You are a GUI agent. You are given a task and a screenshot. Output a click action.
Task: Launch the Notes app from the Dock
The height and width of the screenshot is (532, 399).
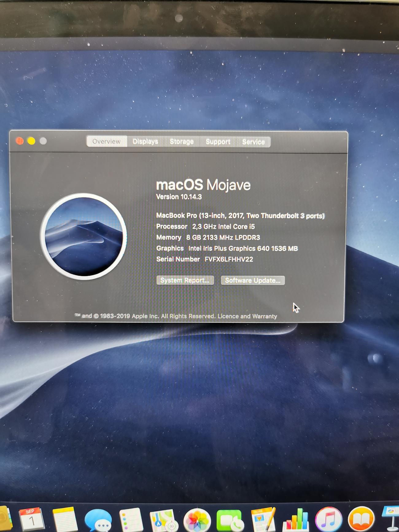[65, 519]
